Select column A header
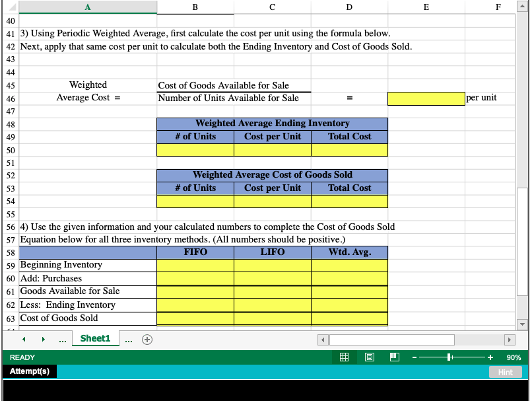Viewport: 532px width, 401px height. point(88,7)
